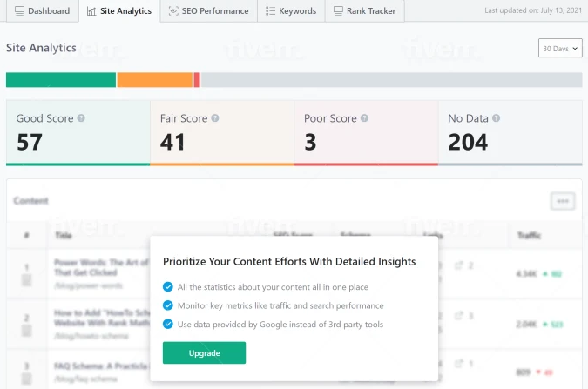Select the No Data 204 card
The image size is (588, 389).
coord(510,132)
